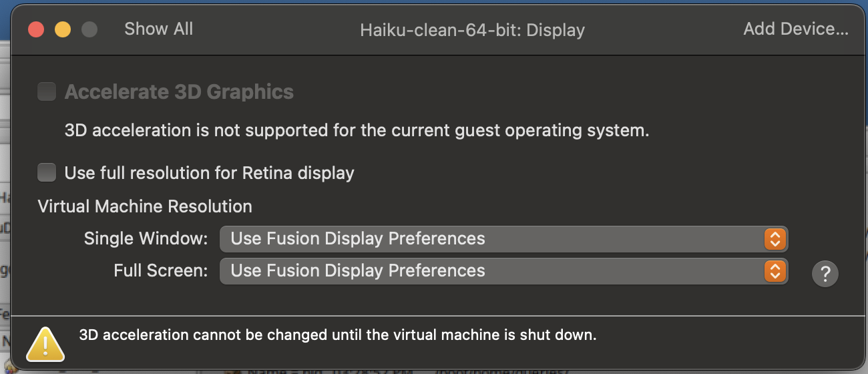Click the 'Full Screen:' field label
The width and height of the screenshot is (868, 374).
pyautogui.click(x=161, y=270)
